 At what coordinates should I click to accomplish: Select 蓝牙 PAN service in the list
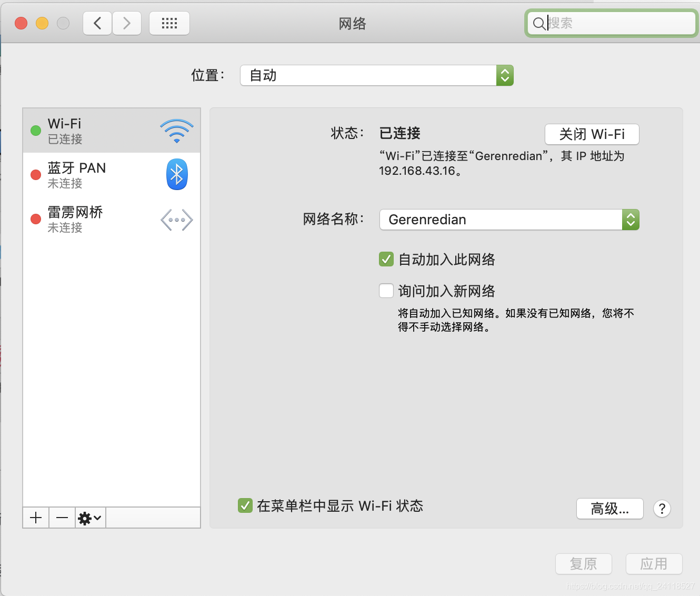click(112, 175)
